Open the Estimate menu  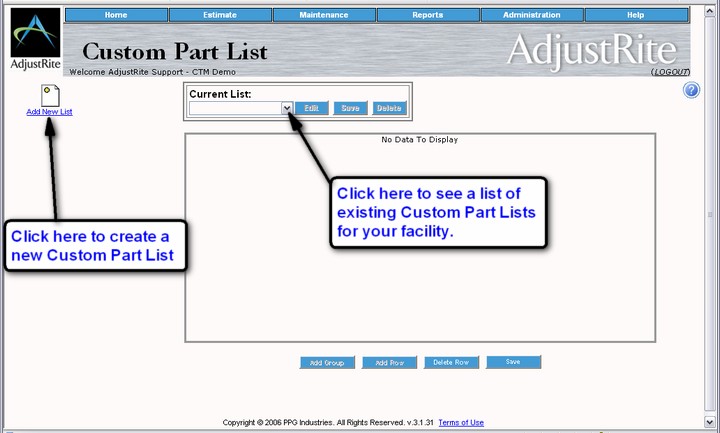tap(220, 15)
